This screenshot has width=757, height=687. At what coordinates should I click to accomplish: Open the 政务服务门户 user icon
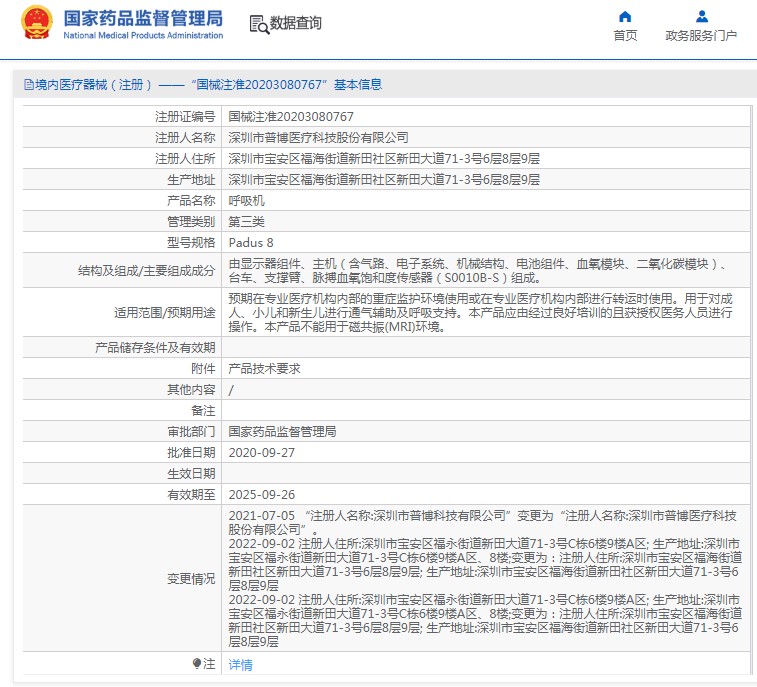[x=701, y=17]
